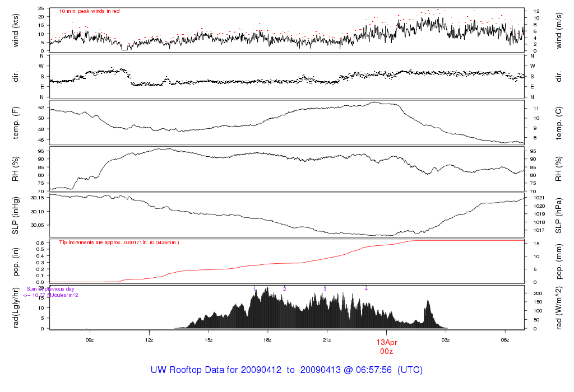The width and height of the screenshot is (574, 392).
Task: Click the 'temp. (F)' axis label
Action: click(x=15, y=123)
